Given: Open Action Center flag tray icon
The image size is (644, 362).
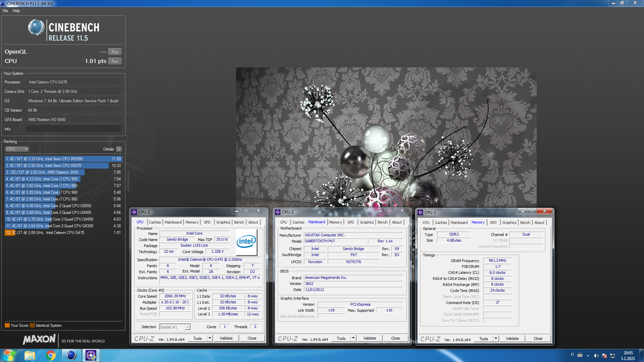Looking at the screenshot, I should (x=604, y=356).
